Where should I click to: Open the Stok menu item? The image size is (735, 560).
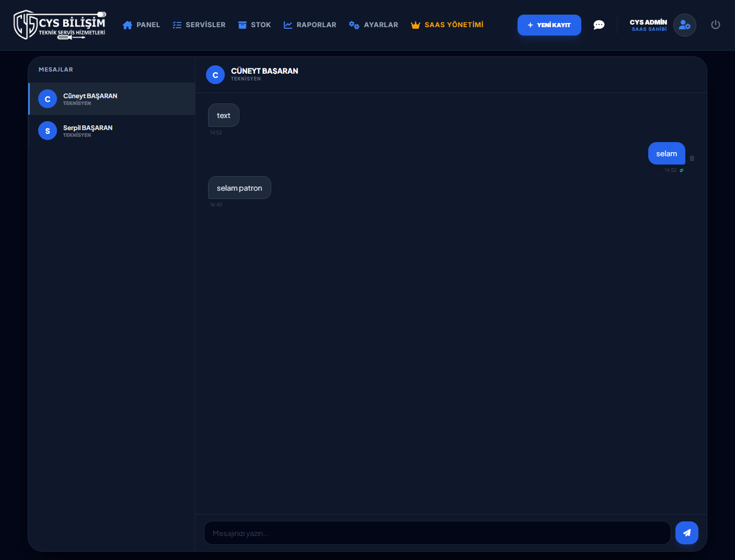pos(255,25)
